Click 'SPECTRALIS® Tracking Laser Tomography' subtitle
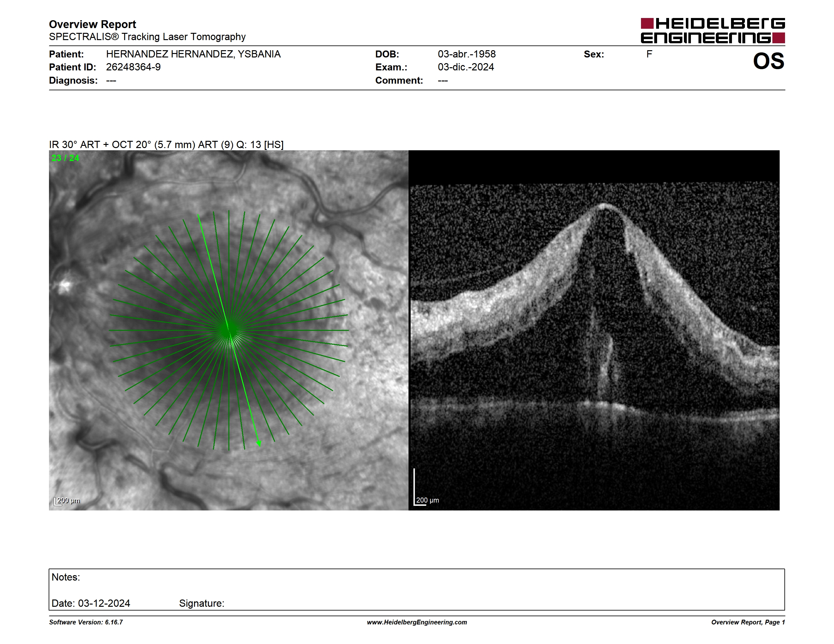Screen dimensions: 834x644 tap(147, 37)
